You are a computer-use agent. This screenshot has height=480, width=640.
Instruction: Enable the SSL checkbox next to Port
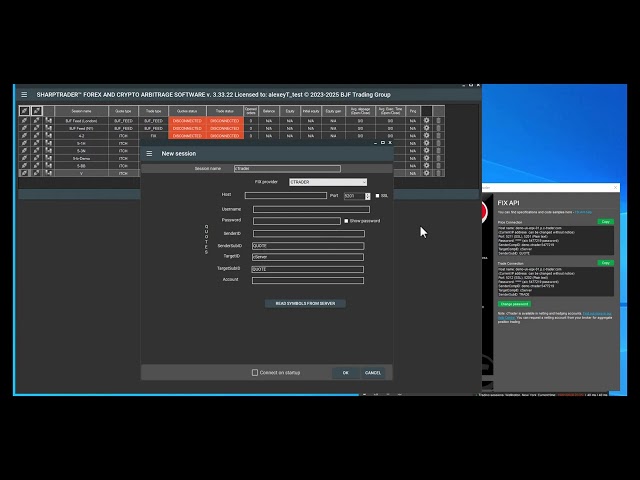(x=377, y=196)
